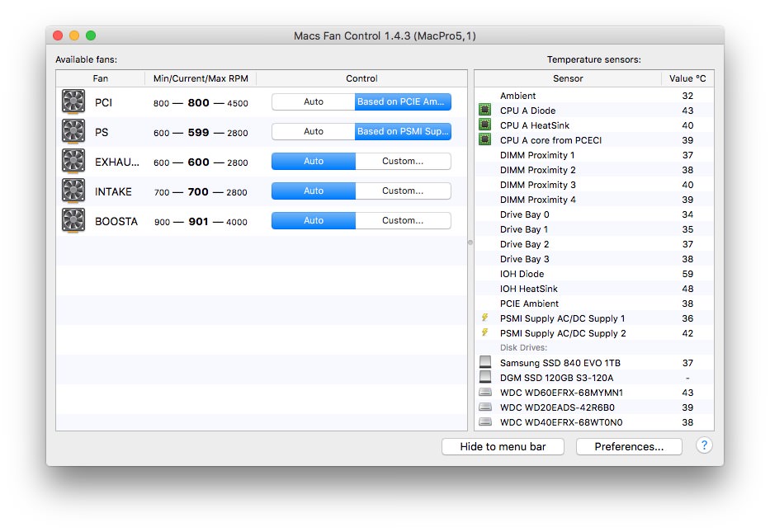
Task: Click the CPU A core from PCECI chip icon
Action: click(484, 139)
